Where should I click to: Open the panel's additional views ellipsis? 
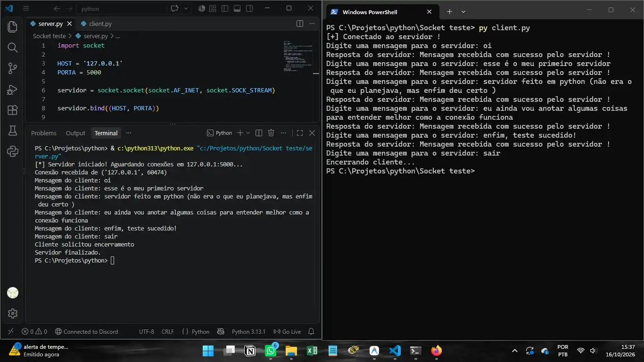(129, 133)
